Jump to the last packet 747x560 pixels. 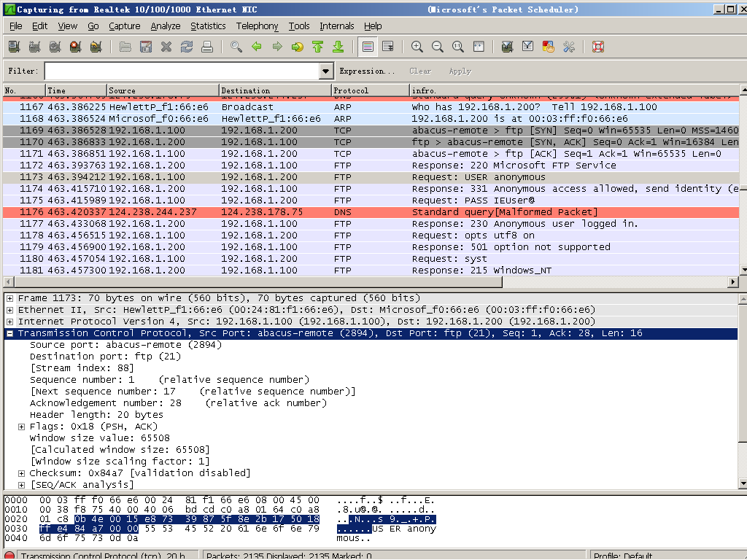click(x=338, y=47)
